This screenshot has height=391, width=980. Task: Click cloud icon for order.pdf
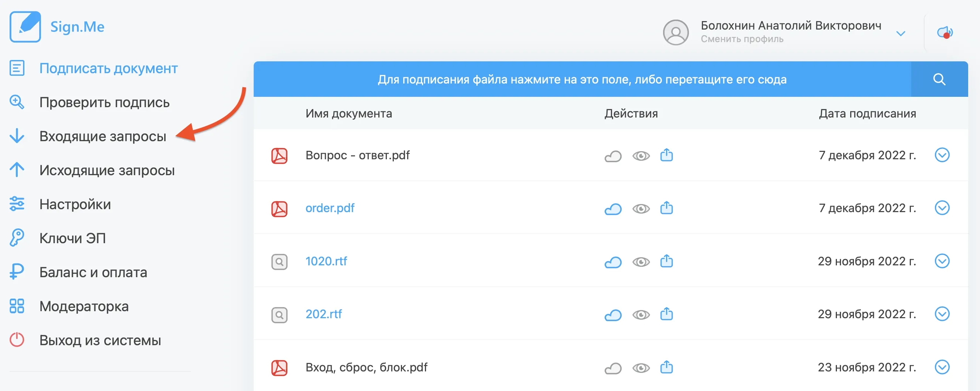pos(613,209)
